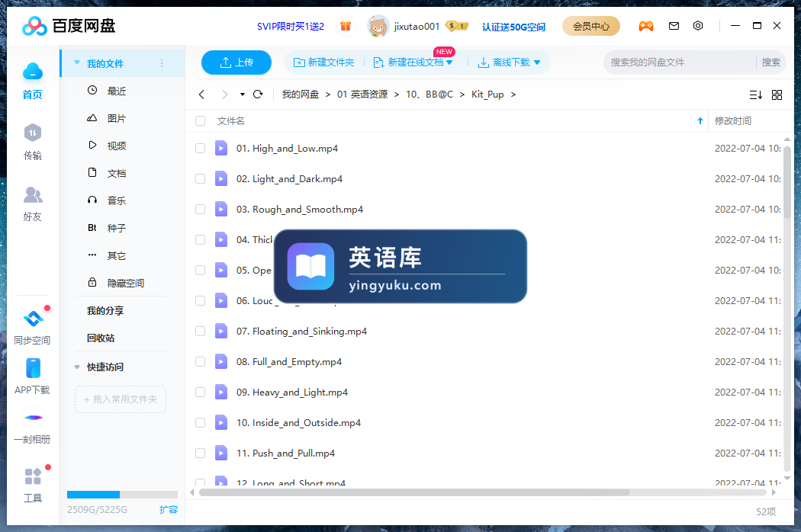Open the mail messages icon
Image resolution: width=801 pixels, height=532 pixels.
pos(674,25)
